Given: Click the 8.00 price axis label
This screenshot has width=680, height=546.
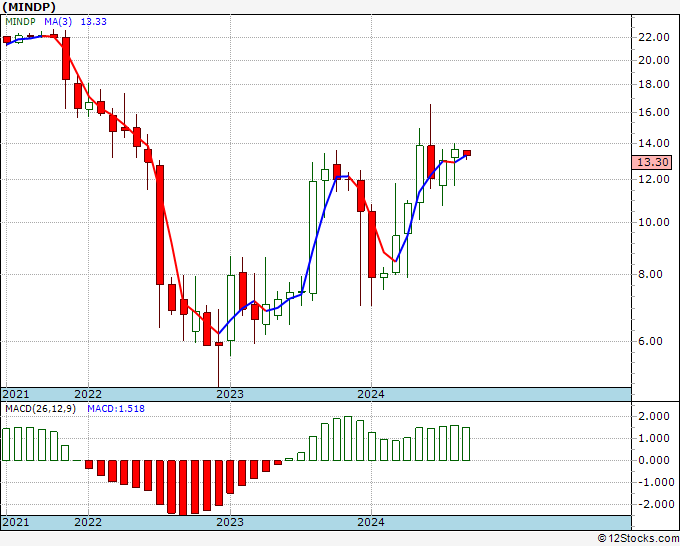Looking at the screenshot, I should coord(651,274).
